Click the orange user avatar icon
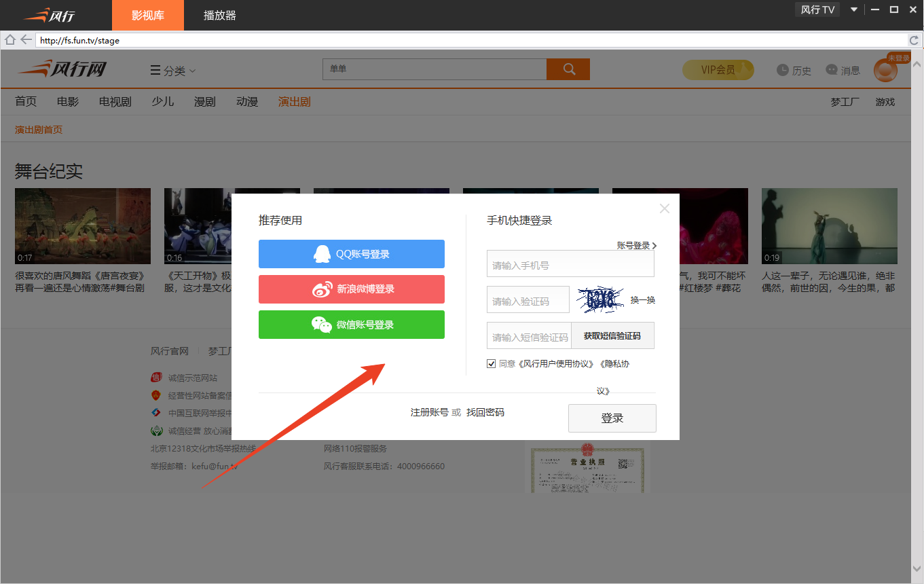The height and width of the screenshot is (584, 924). click(885, 71)
